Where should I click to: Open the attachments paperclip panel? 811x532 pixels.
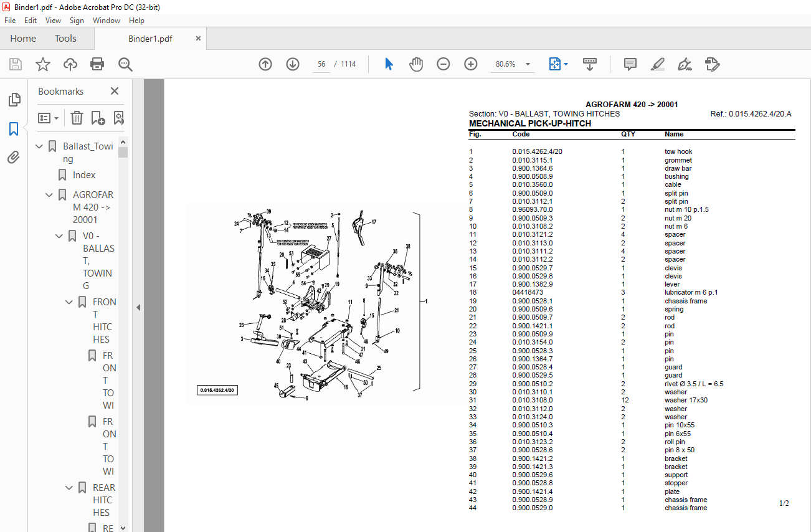pyautogui.click(x=14, y=158)
